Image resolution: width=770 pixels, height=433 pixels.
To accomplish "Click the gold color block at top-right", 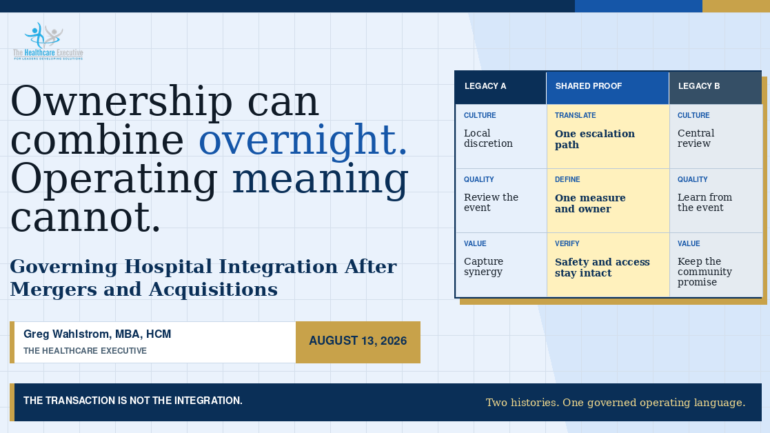I will click(736, 6).
